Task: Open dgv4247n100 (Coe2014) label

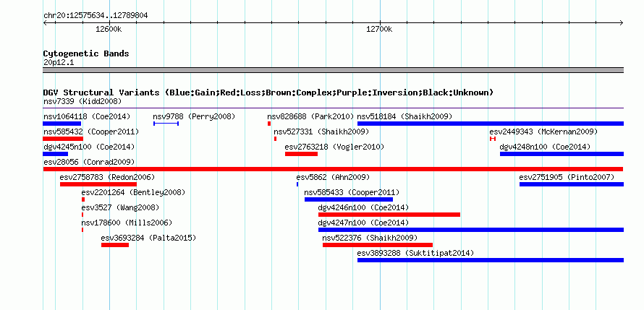Action: [x=363, y=223]
